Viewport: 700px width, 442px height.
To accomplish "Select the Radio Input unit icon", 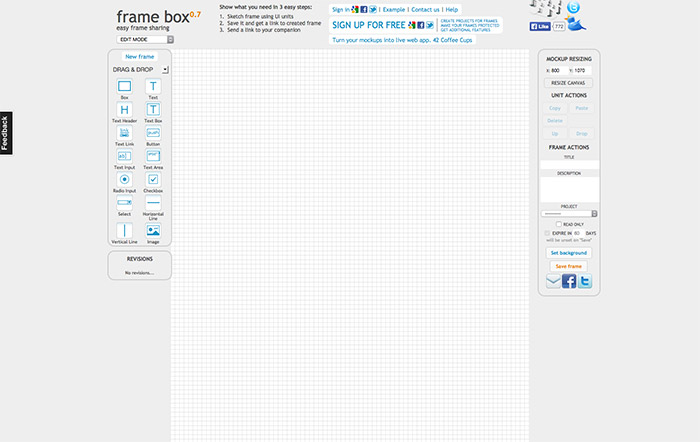I will [x=125, y=179].
